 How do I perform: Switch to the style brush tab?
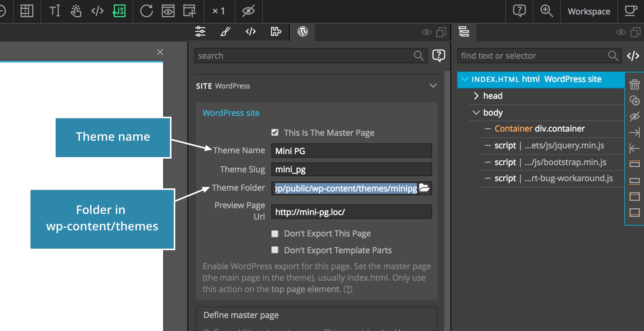pos(225,32)
